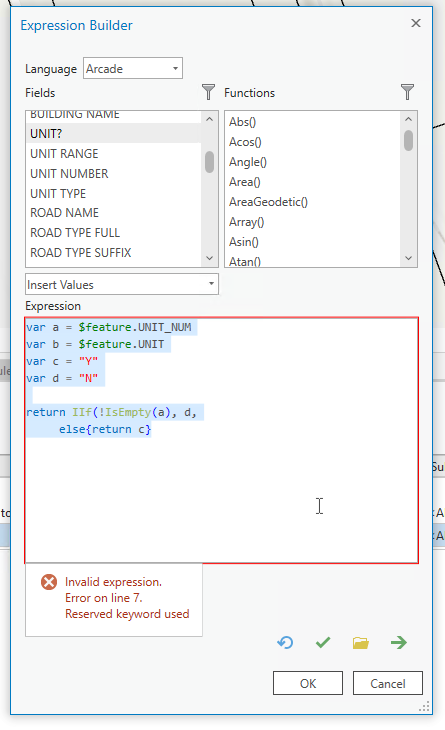This screenshot has width=445, height=730.
Task: Choose the Angle() function
Action: pyautogui.click(x=248, y=162)
